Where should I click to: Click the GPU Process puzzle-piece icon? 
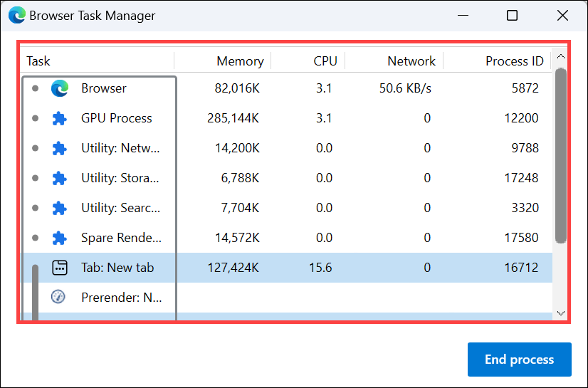[59, 118]
